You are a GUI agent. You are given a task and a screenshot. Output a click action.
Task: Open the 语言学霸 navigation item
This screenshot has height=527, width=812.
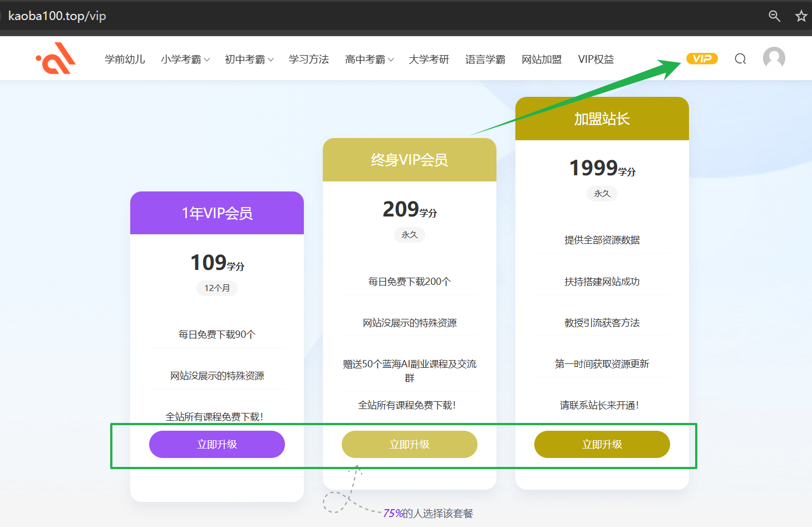[x=485, y=60]
